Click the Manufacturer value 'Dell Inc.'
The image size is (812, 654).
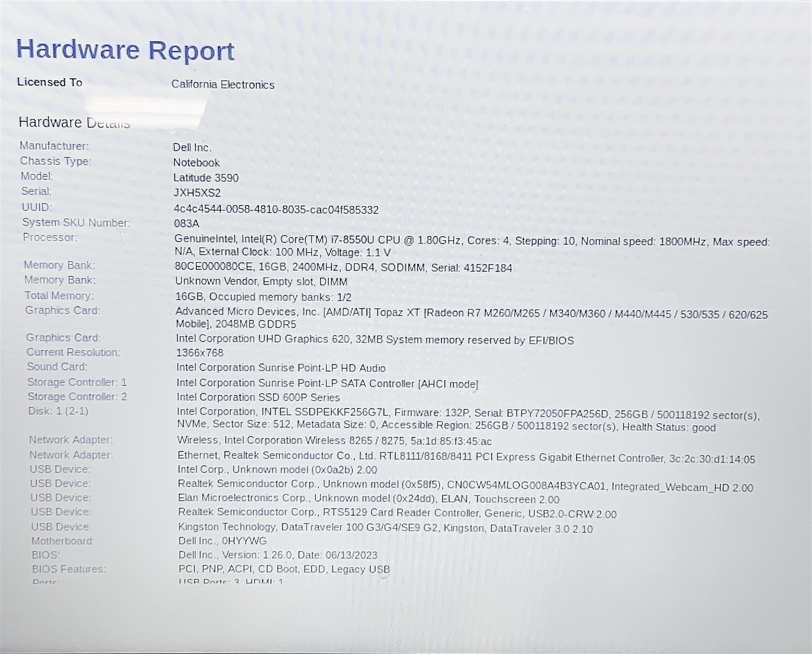point(192,148)
